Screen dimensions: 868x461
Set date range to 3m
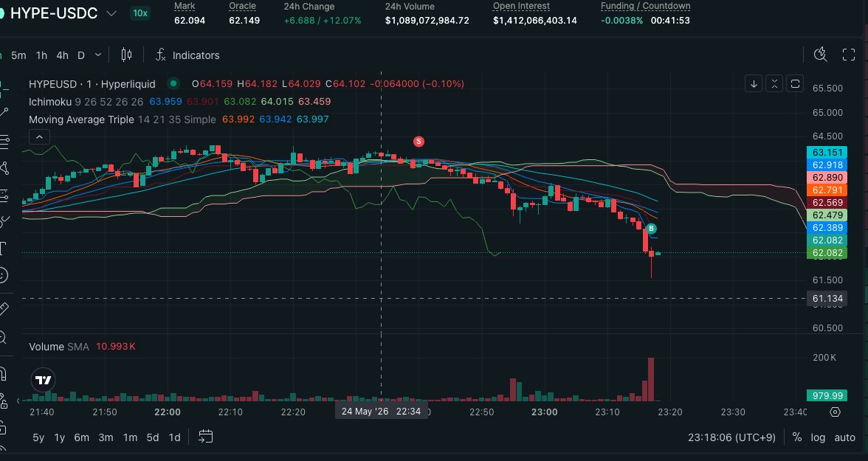(106, 437)
